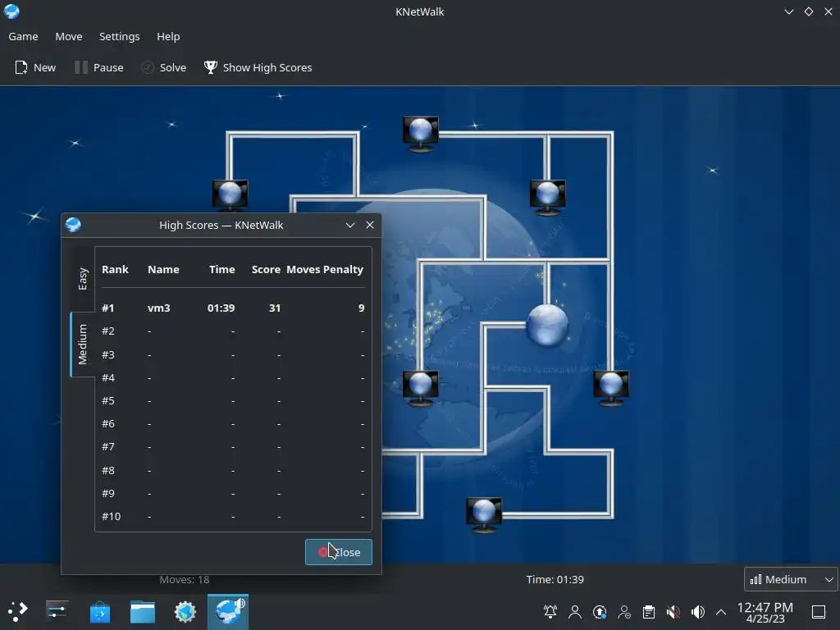Click the #5 rank row
The height and width of the screenshot is (630, 840).
233,400
